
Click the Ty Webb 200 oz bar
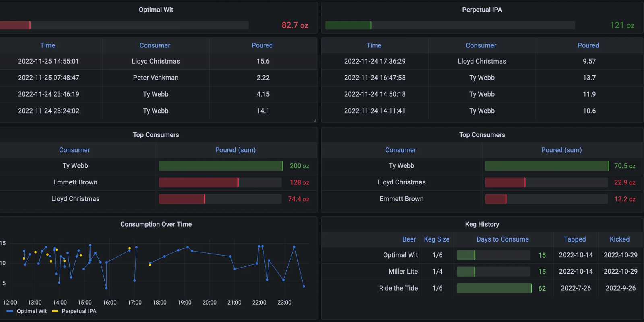click(x=221, y=166)
